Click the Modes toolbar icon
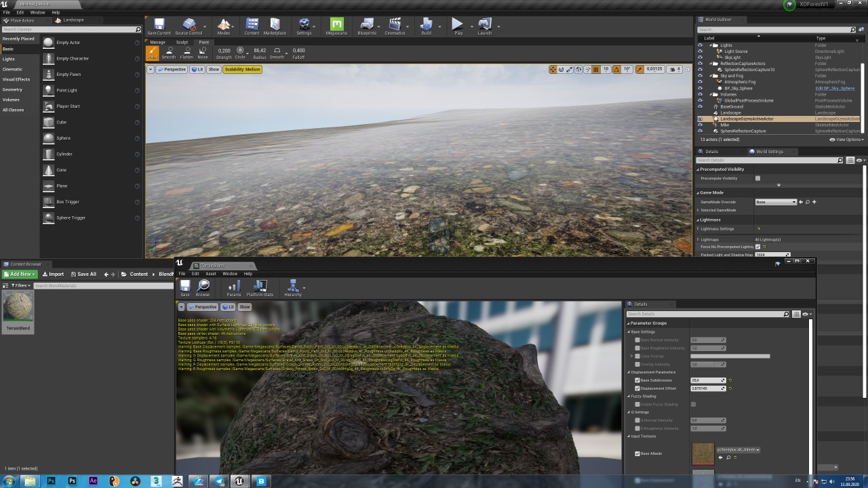Viewport: 868px width, 488px height. coord(224,26)
